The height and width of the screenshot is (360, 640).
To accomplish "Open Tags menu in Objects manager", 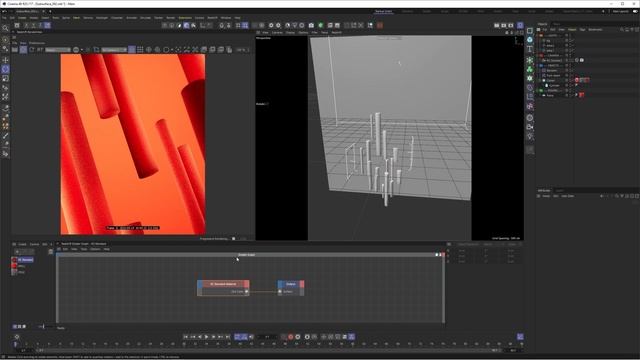I will point(582,29).
